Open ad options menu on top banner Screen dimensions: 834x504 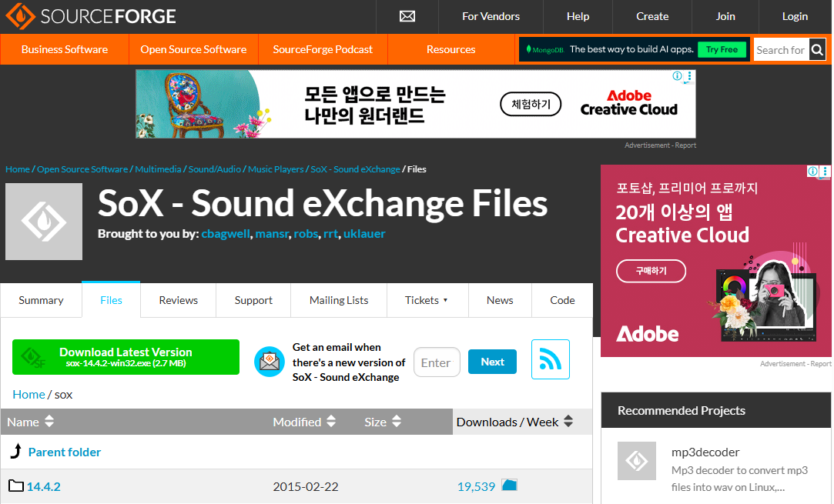pyautogui.click(x=689, y=76)
